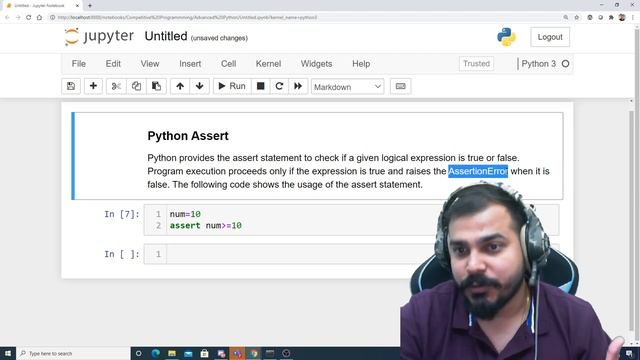This screenshot has width=640, height=360.
Task: Click the taskbar search box
Action: pyautogui.click(x=73, y=353)
